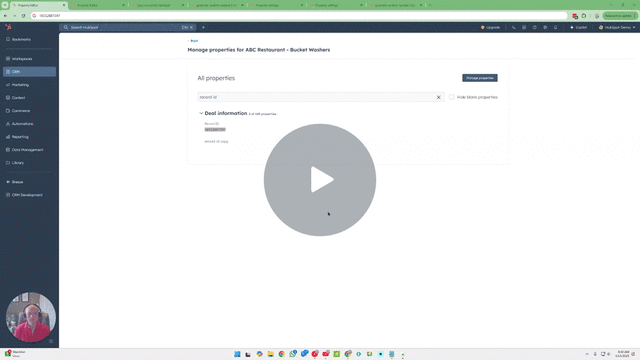
Task: Click the Manage properties button
Action: pyautogui.click(x=480, y=78)
